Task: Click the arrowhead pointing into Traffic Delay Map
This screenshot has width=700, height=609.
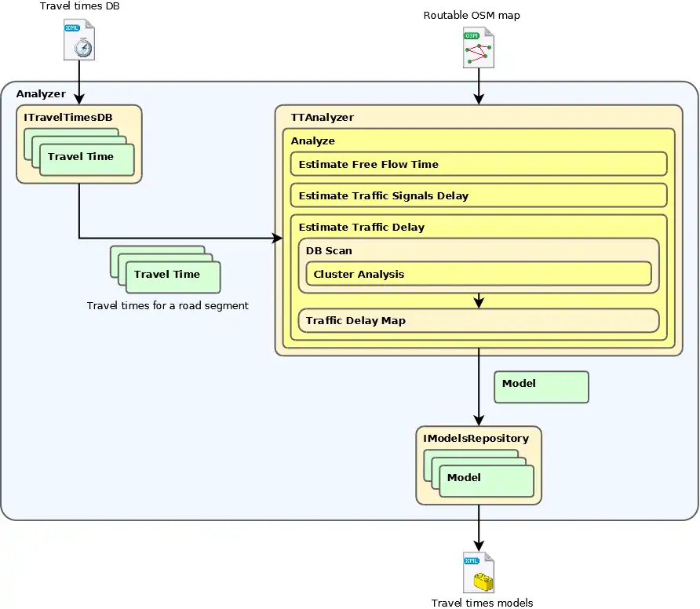Action: click(478, 303)
